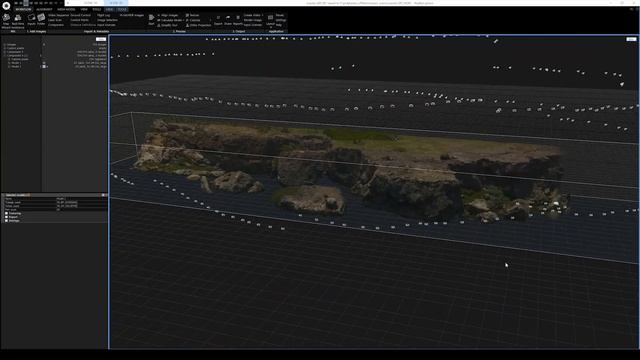Click the Folder icon to add an image folder

coord(41,18)
